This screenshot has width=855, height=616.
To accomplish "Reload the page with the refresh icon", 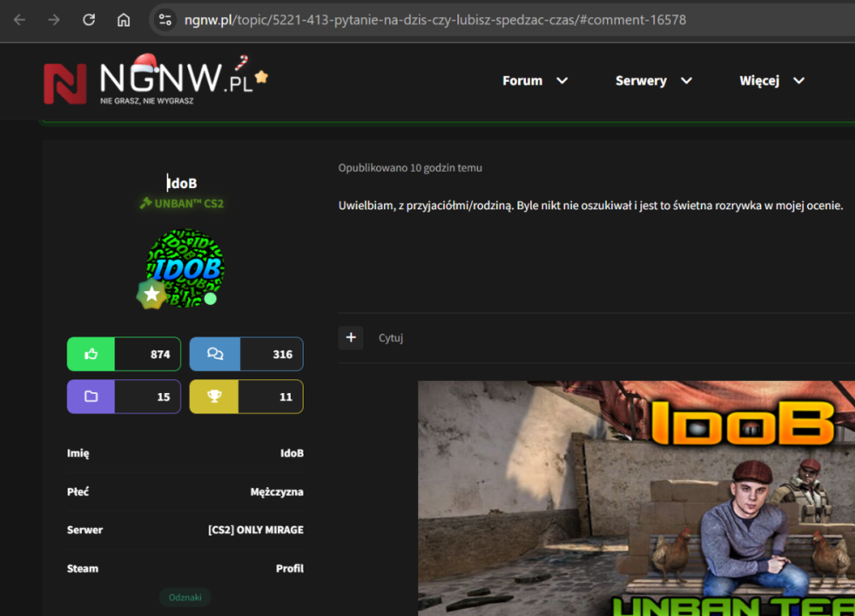I will [x=89, y=21].
